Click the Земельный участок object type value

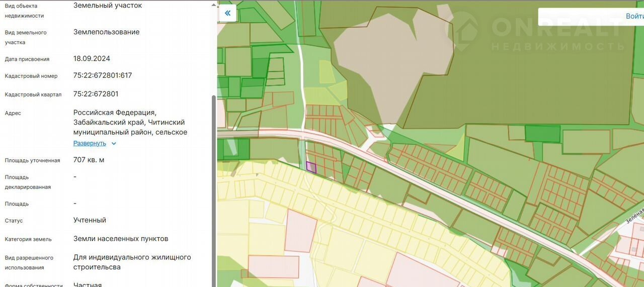click(x=108, y=6)
